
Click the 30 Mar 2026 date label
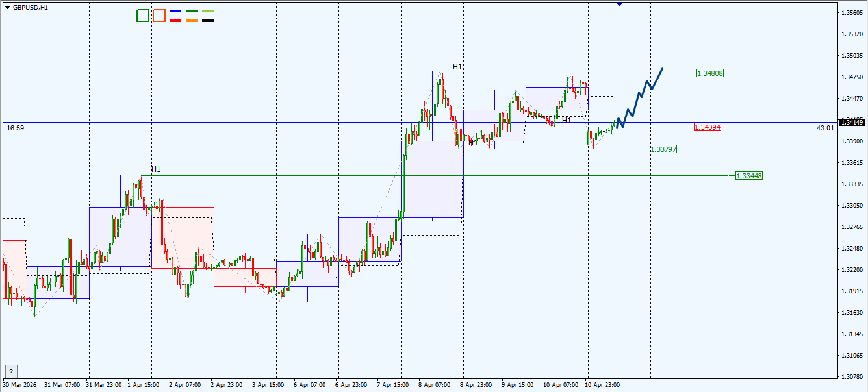coord(19,384)
